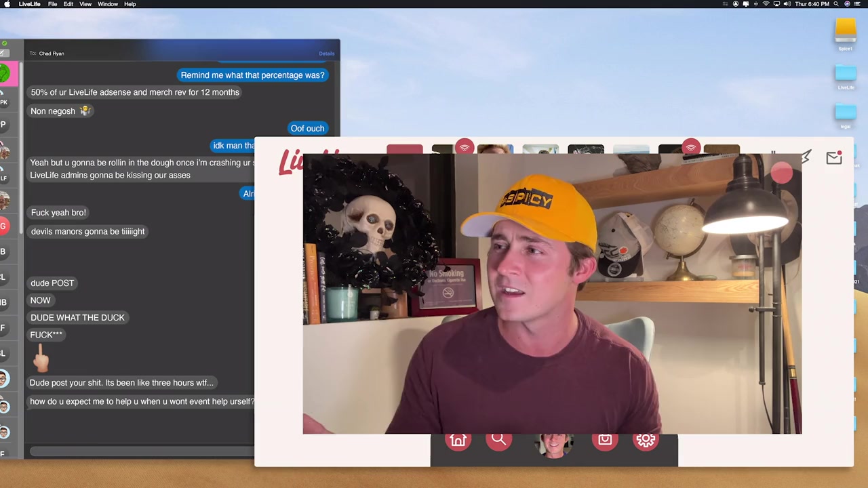The image size is (868, 488).
Task: Open the Edit menu
Action: (68, 4)
